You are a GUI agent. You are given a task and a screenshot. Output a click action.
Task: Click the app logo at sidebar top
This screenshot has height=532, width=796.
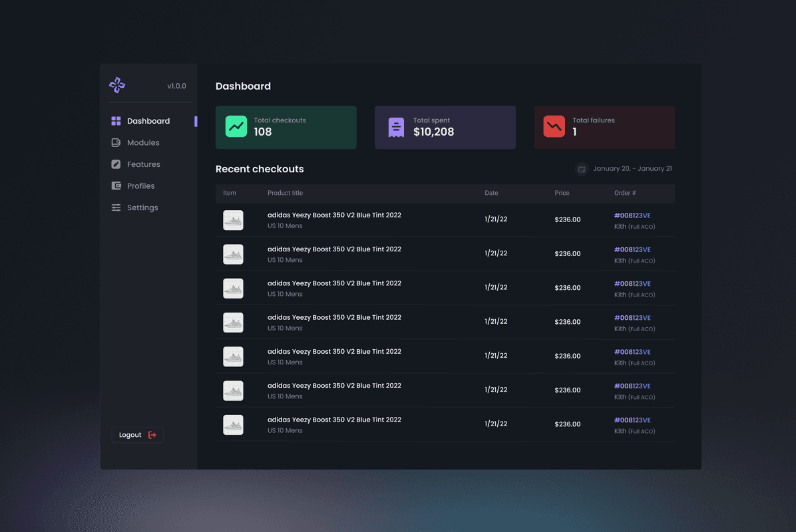[116, 84]
